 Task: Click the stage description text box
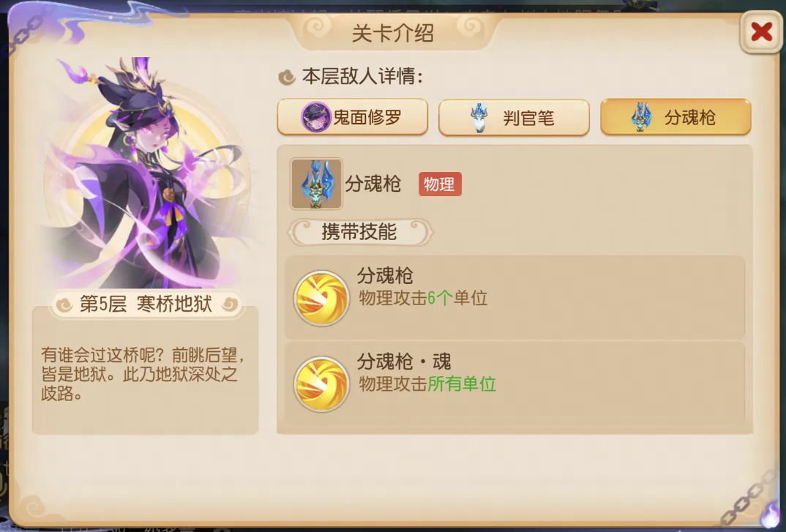(x=146, y=370)
